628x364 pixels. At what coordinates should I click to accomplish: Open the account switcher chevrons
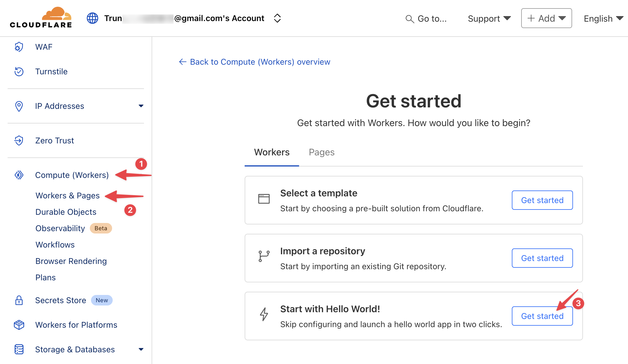tap(277, 18)
